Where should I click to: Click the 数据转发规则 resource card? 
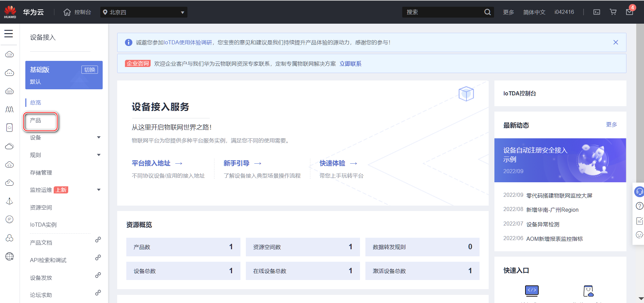pos(422,247)
